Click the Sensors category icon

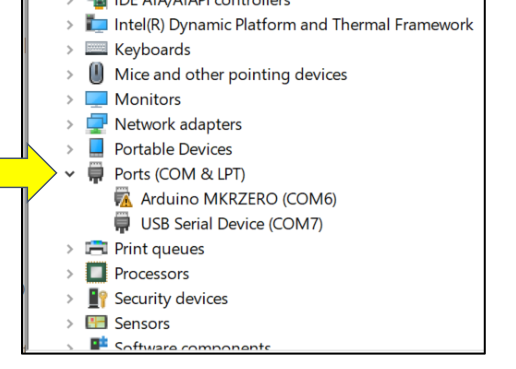96,323
